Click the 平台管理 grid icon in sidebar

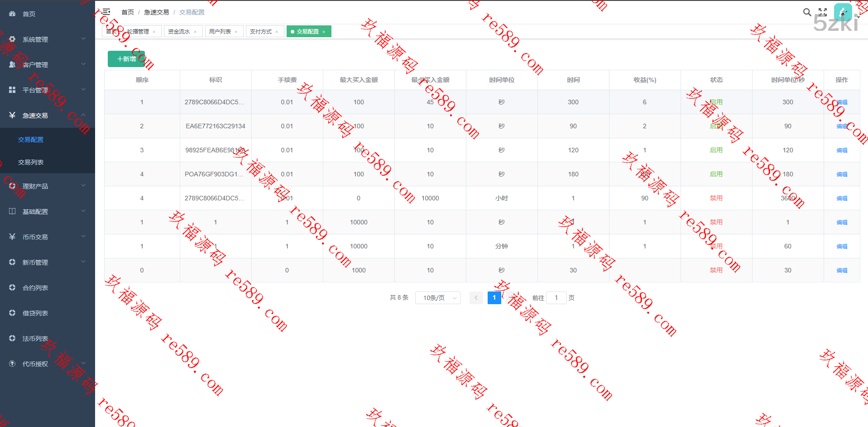(x=12, y=90)
